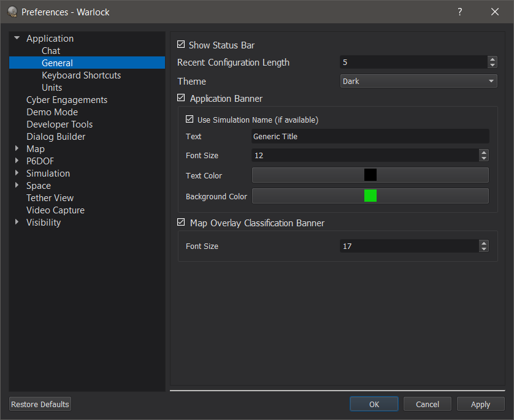The width and height of the screenshot is (514, 420).
Task: Decrease Application Banner Font Size with down arrow
Action: [x=483, y=158]
